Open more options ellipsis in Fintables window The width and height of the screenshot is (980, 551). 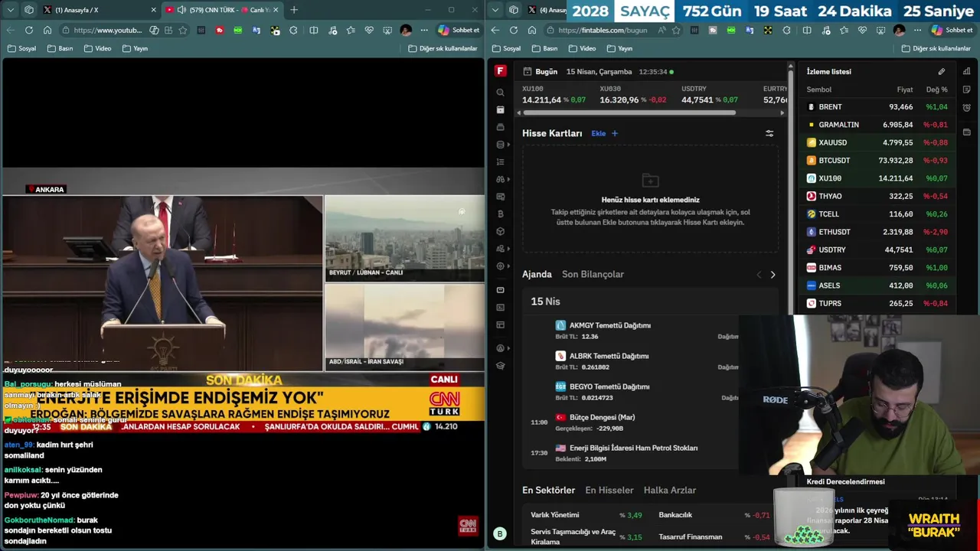[x=917, y=30]
